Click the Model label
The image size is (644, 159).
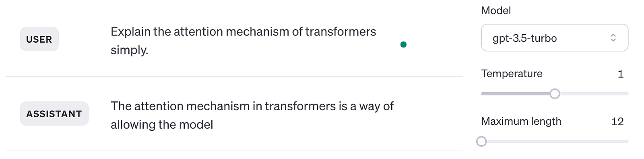pos(496,10)
